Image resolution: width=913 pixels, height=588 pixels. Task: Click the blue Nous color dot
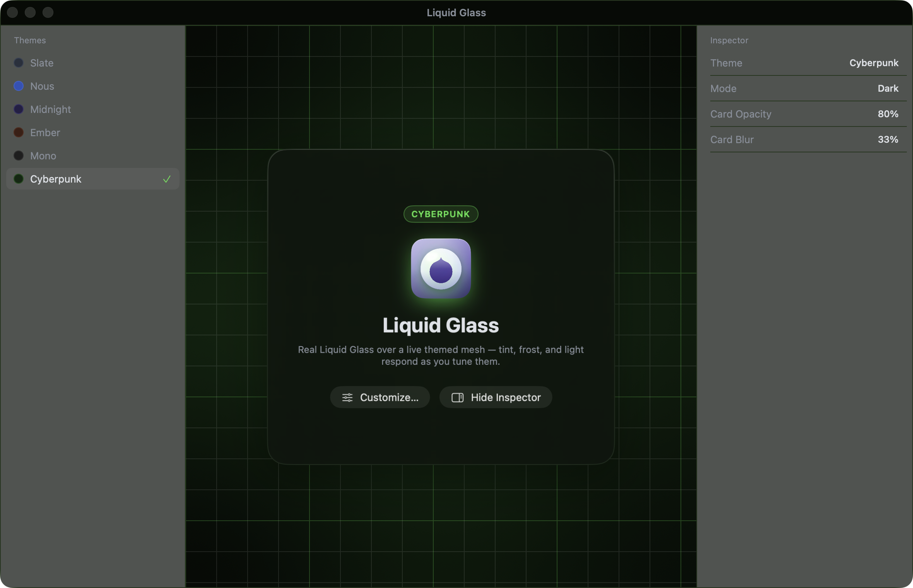tap(19, 86)
